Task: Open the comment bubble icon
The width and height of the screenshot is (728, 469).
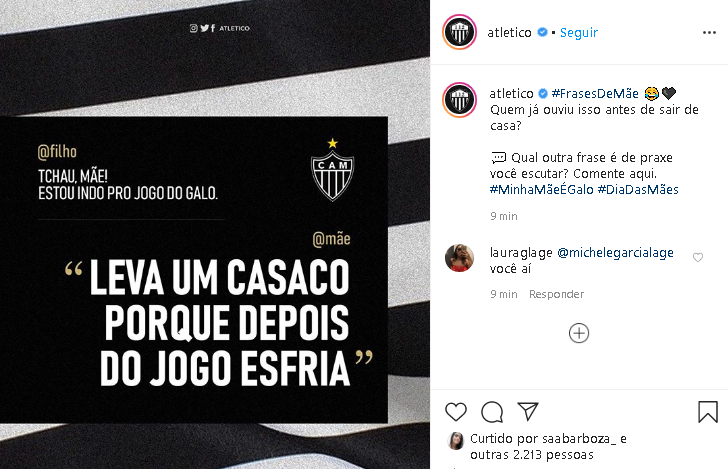Action: tap(492, 412)
